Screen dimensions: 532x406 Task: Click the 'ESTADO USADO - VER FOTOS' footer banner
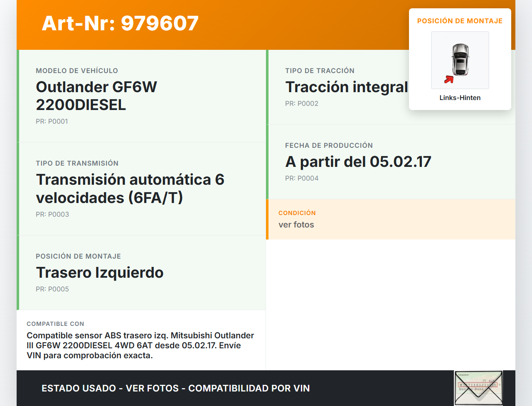(x=175, y=388)
